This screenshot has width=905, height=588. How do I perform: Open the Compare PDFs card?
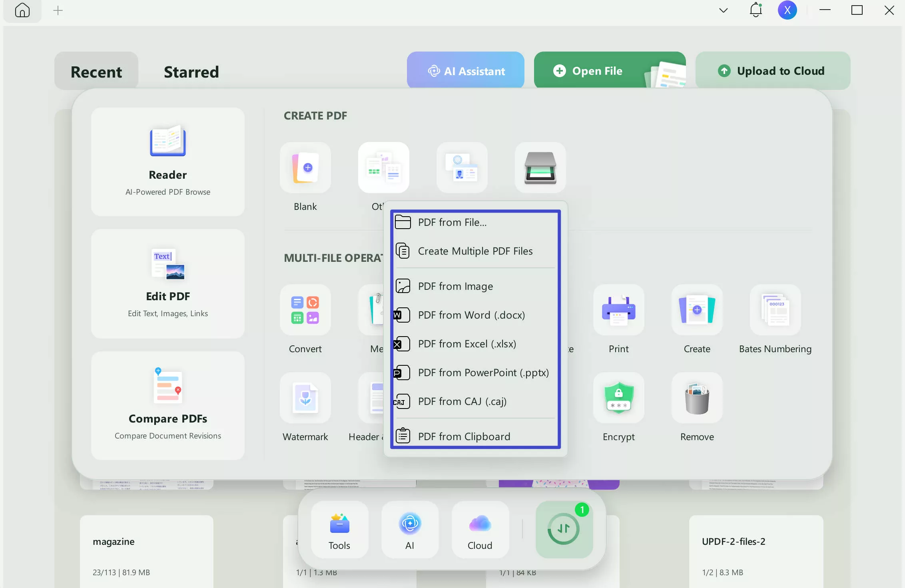(168, 405)
